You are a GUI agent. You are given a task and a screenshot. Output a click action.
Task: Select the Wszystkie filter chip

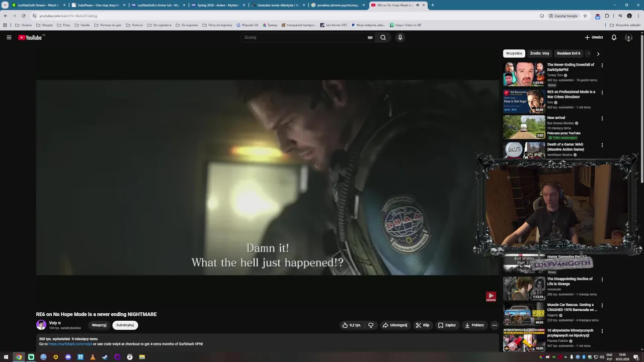pos(514,53)
